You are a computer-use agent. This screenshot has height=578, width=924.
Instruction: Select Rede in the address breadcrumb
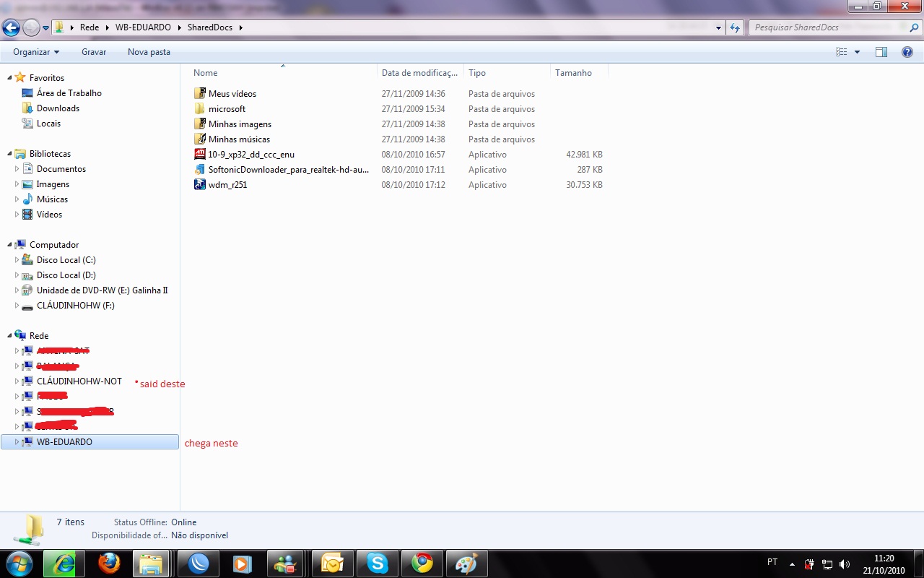coord(90,27)
